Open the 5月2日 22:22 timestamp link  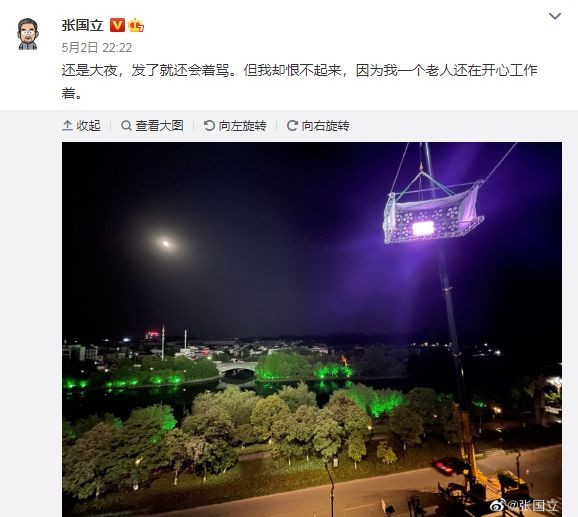pyautogui.click(x=97, y=48)
